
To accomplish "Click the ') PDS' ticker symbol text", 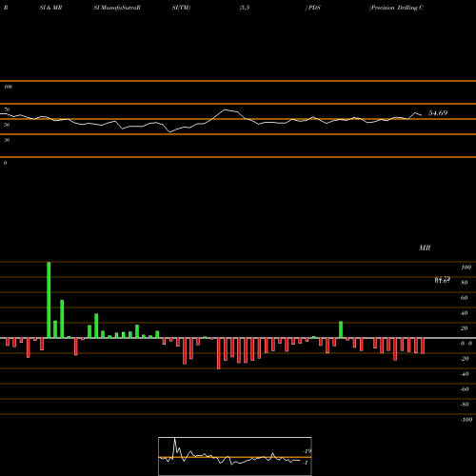I will tap(313, 8).
